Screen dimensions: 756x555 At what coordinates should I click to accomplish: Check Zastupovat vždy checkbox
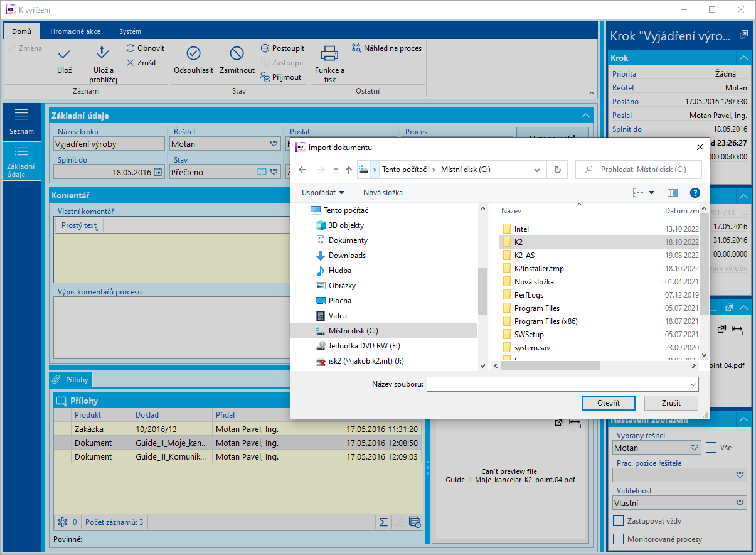tap(618, 521)
